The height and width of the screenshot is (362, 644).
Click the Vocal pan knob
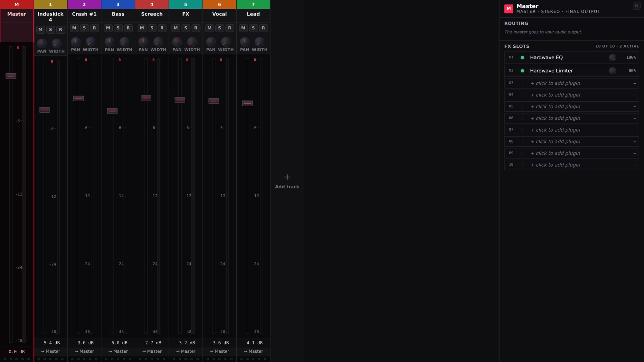211,42
